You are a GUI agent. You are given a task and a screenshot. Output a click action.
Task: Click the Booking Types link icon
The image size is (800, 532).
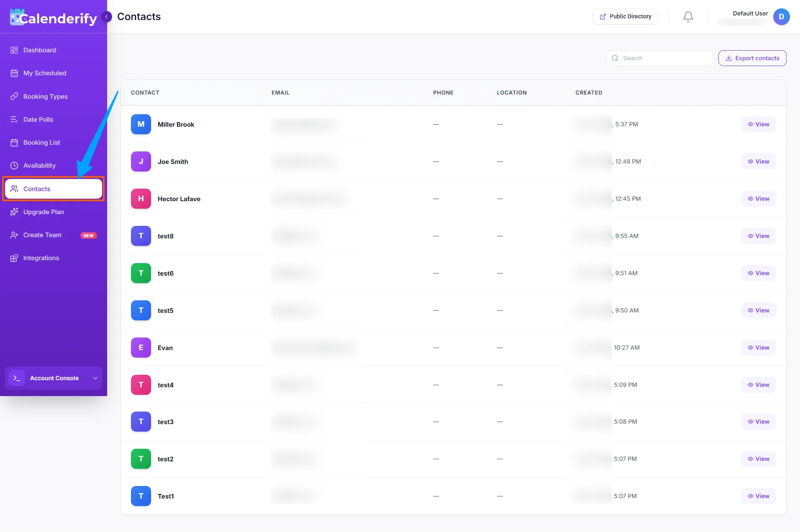point(14,96)
